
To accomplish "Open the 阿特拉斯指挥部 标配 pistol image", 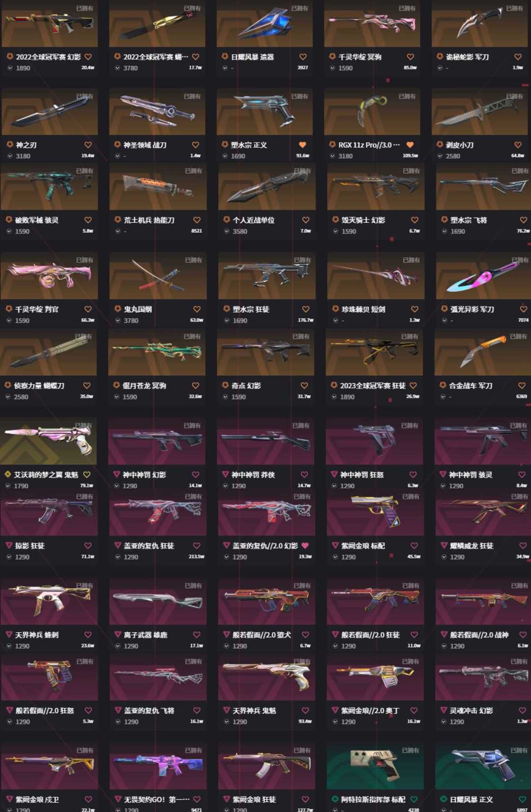I will coord(375,766).
